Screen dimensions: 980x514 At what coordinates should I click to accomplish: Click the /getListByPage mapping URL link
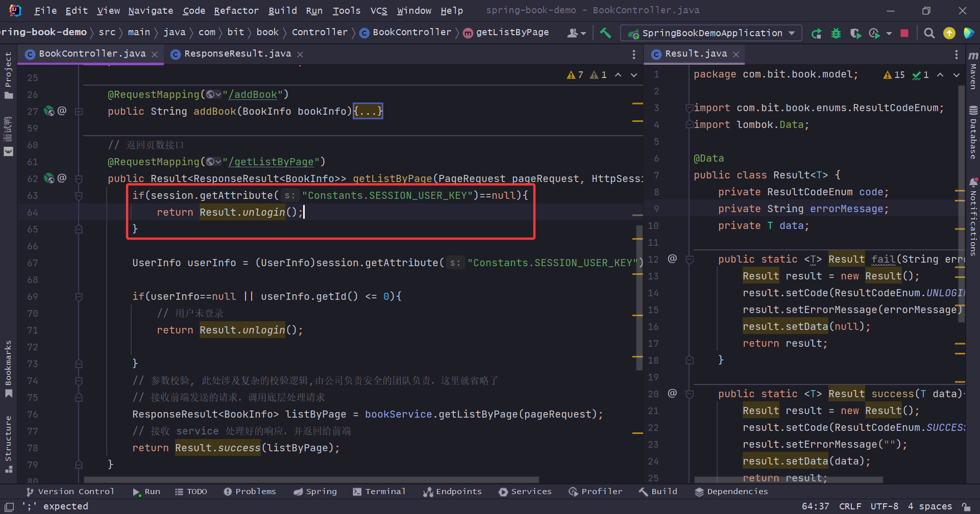pos(271,162)
